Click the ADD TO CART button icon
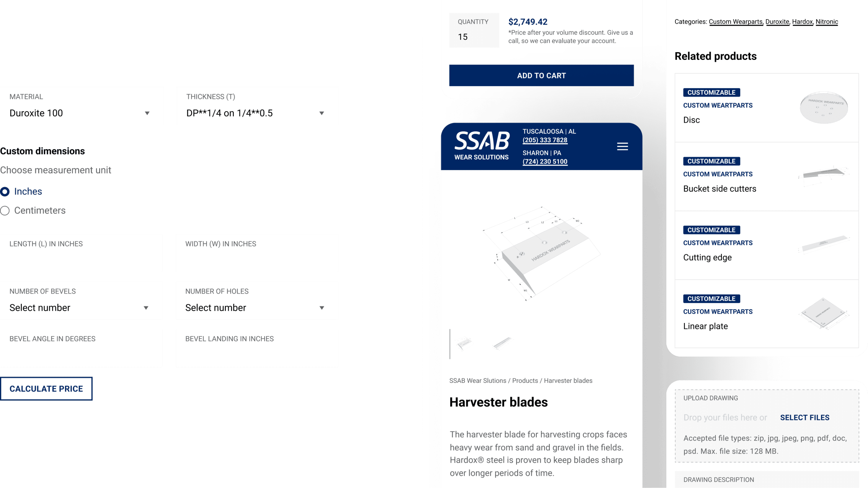868x488 pixels. pos(541,76)
